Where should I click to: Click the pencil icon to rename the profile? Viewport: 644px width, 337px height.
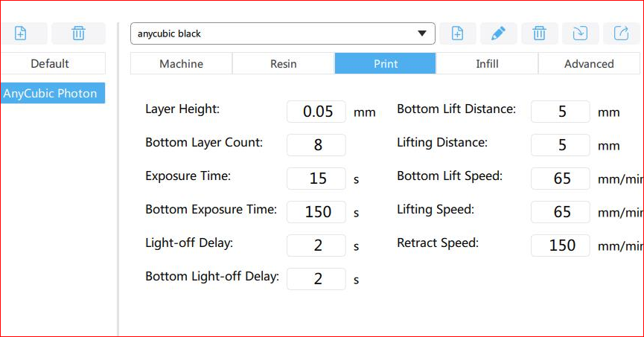coord(498,33)
